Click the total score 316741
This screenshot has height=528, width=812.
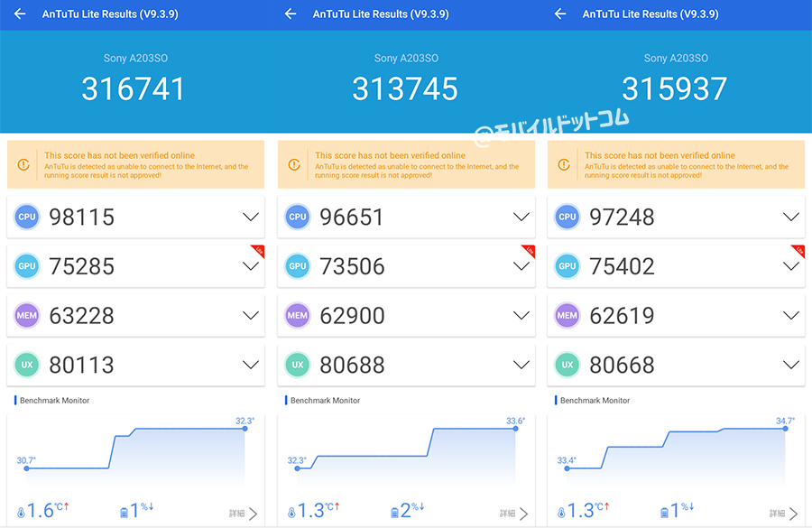point(134,88)
